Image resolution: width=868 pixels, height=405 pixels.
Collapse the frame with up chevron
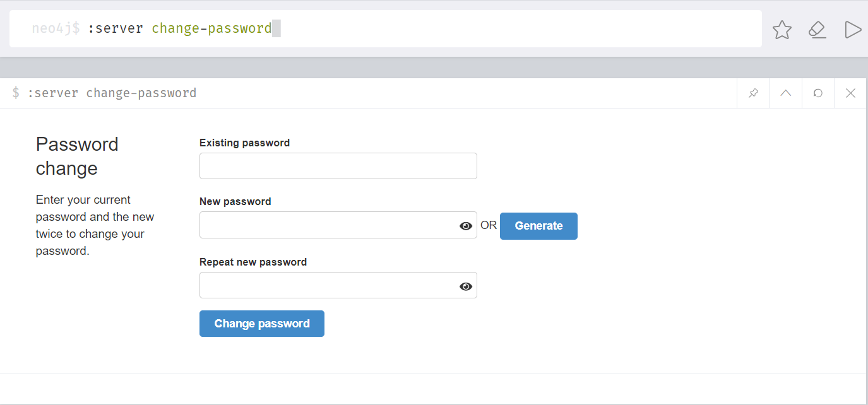(x=785, y=93)
